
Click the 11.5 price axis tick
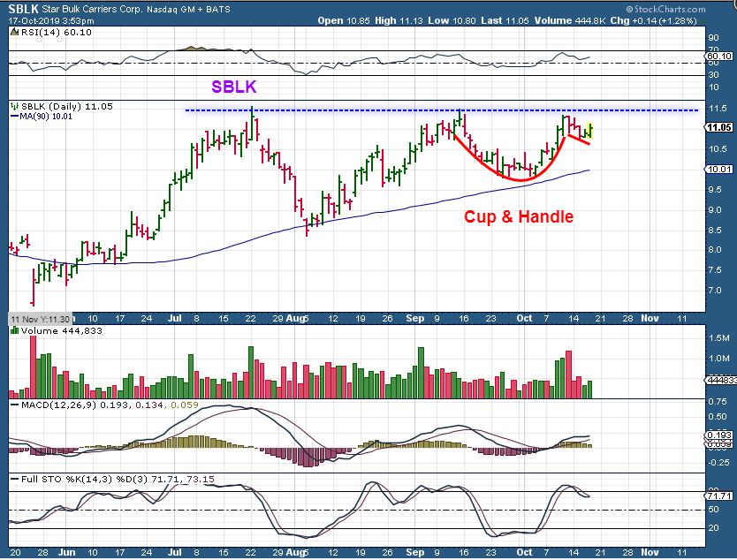[718, 109]
